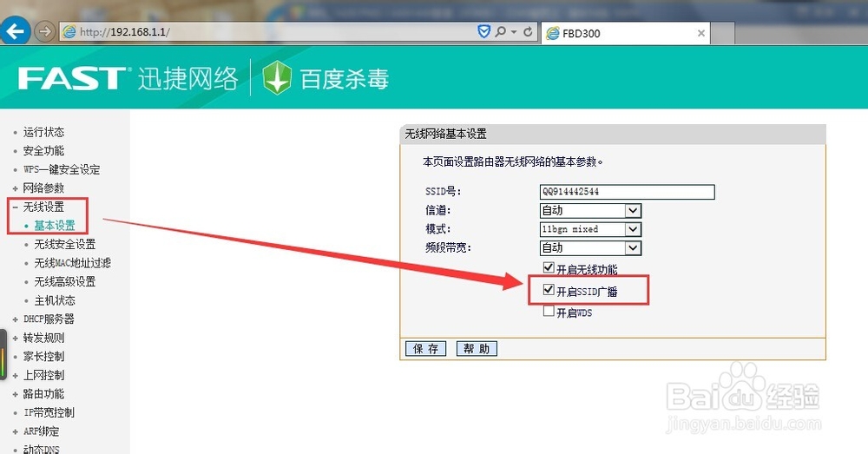Click the 保存 button
The width and height of the screenshot is (868, 454).
click(425, 348)
